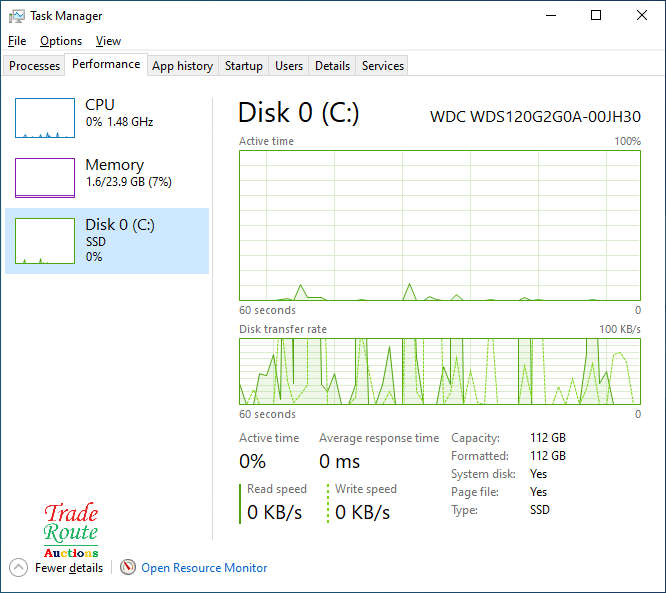Select the Memory mini graph thumbnail
Image resolution: width=666 pixels, height=593 pixels.
click(45, 178)
